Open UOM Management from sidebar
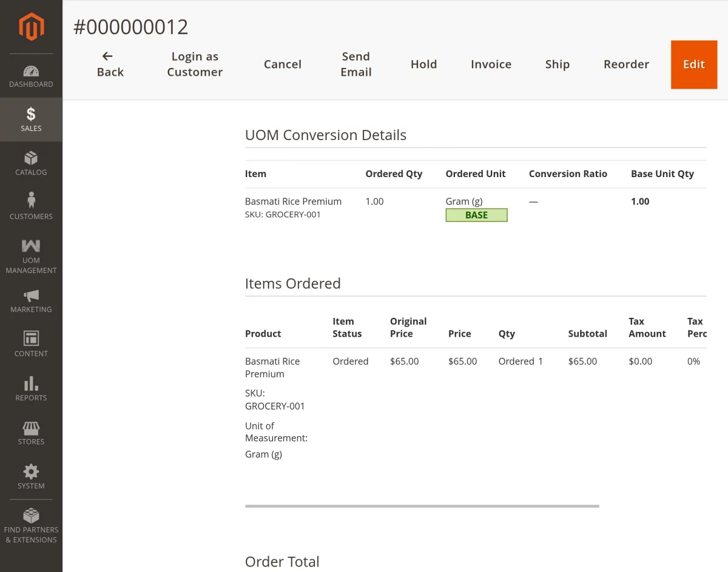Screen dimensions: 728x572 [x=31, y=245]
